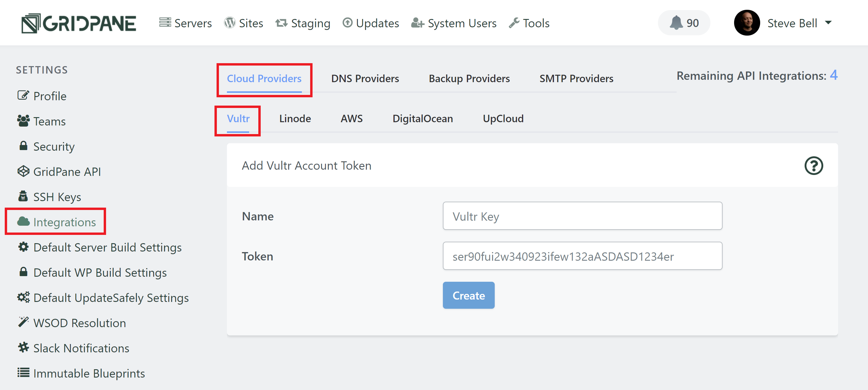The width and height of the screenshot is (868, 390).
Task: Open System Users in the top nav
Action: (x=454, y=23)
